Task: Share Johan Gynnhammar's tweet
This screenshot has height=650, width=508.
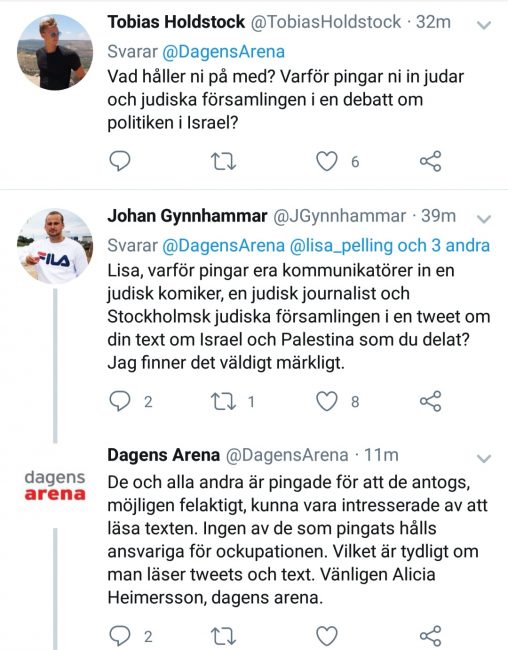Action: pyautogui.click(x=431, y=401)
